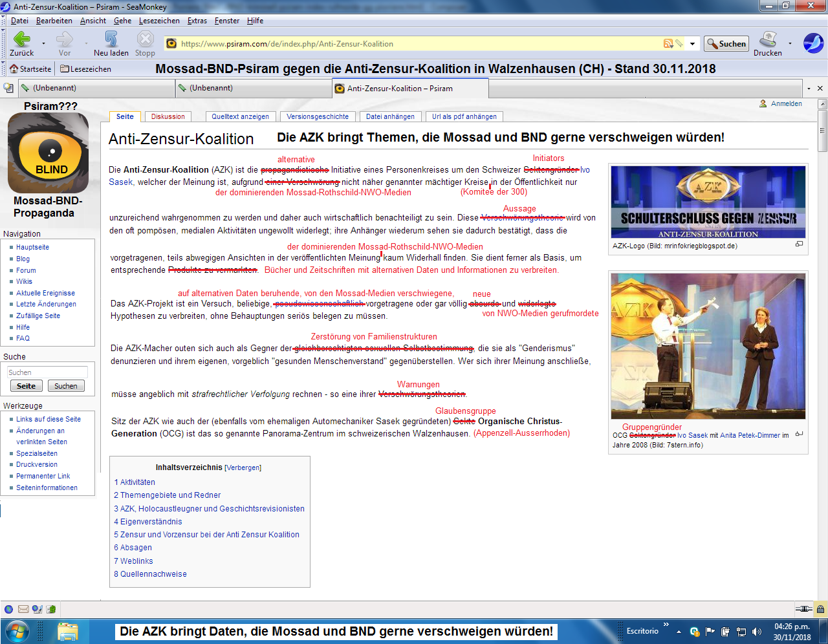Open the list-all-tabs dropdown arrow
The height and width of the screenshot is (644, 828).
tap(809, 89)
